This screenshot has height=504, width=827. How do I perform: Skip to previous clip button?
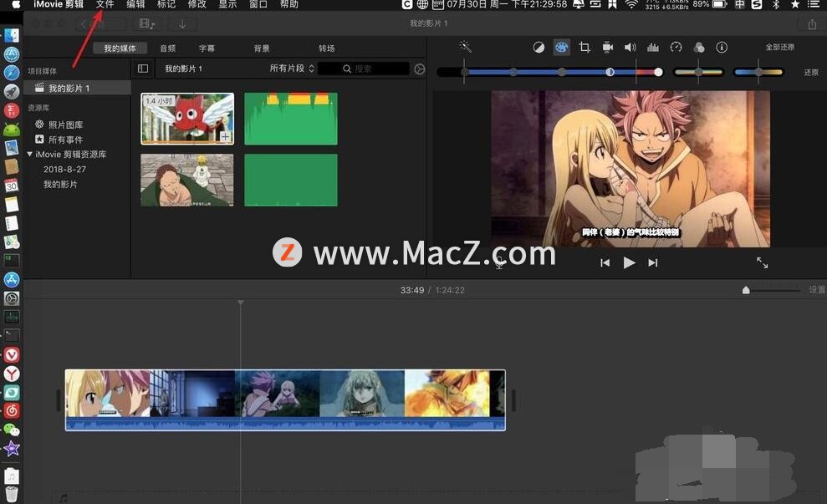click(x=605, y=262)
